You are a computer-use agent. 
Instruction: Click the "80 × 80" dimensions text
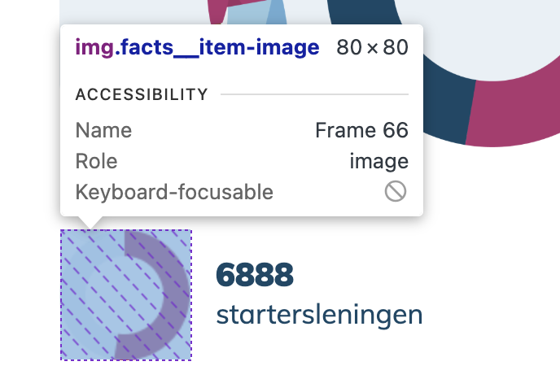pyautogui.click(x=372, y=48)
